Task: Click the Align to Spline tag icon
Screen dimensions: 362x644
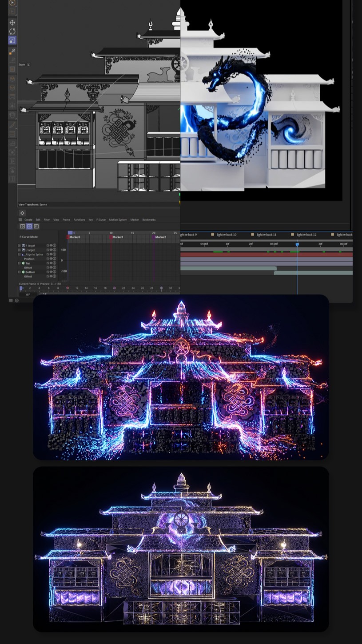Action: 23,254
